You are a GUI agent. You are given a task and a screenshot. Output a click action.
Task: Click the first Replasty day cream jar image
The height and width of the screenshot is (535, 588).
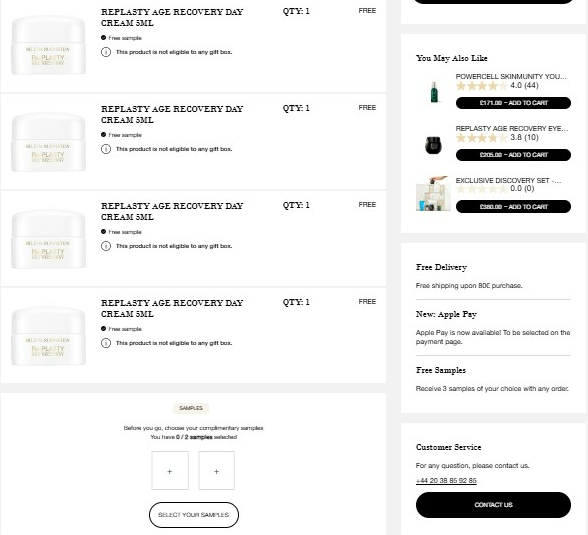tap(48, 45)
